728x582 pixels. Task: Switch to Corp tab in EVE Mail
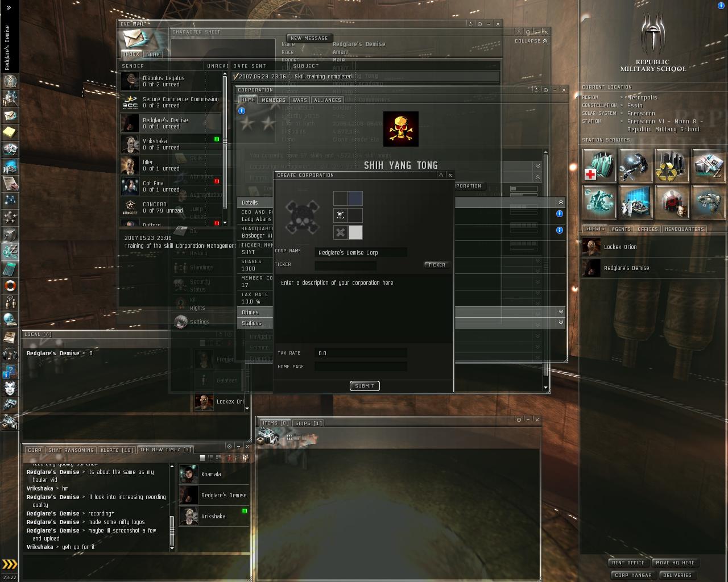tap(153, 55)
